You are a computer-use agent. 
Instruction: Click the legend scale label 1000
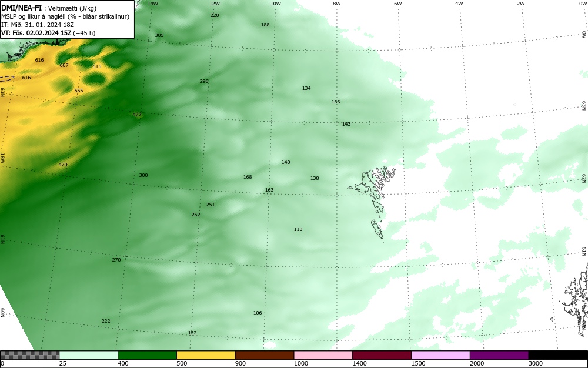[x=300, y=363]
